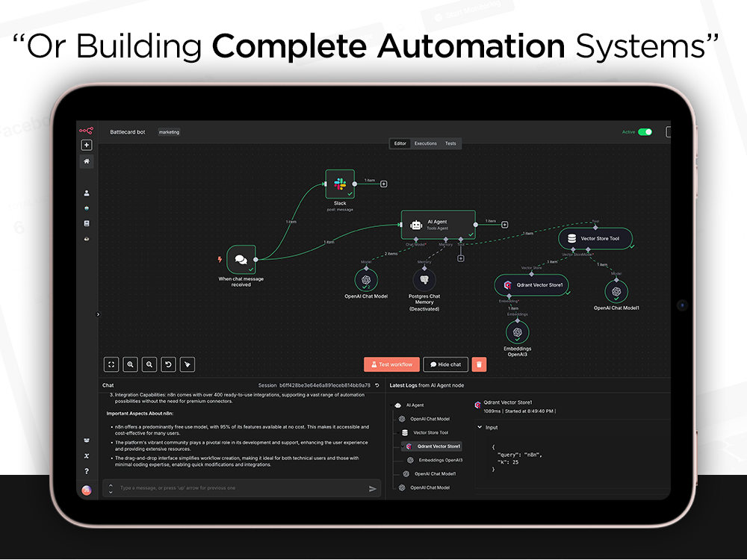Image resolution: width=747 pixels, height=560 pixels.
Task: Click the '1089ms | Started at 8:49:40 PM' text
Action: pyautogui.click(x=519, y=411)
